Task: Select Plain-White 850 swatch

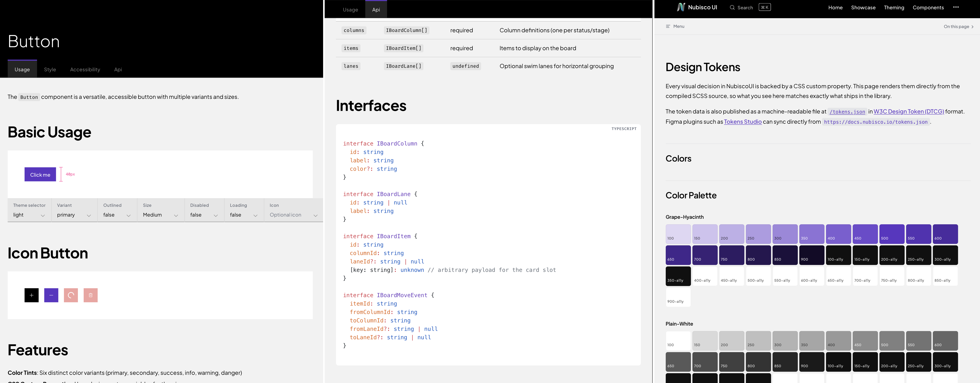Action: tap(785, 362)
